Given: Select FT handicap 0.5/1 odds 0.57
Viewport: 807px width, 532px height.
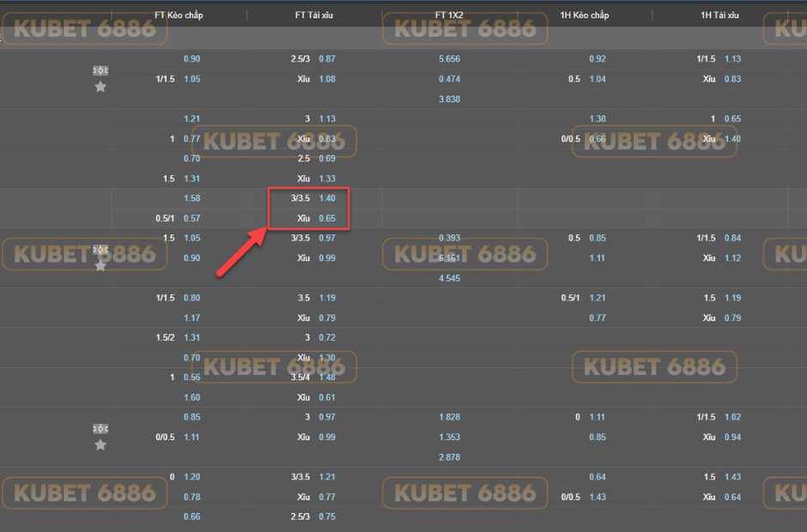Looking at the screenshot, I should coord(192,218).
